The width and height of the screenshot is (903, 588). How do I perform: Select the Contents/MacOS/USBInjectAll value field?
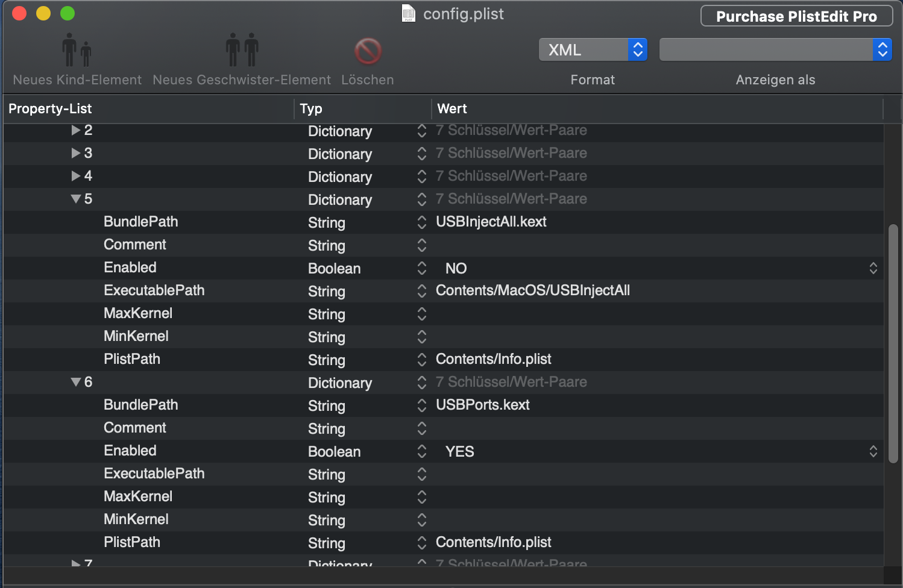pyautogui.click(x=533, y=291)
